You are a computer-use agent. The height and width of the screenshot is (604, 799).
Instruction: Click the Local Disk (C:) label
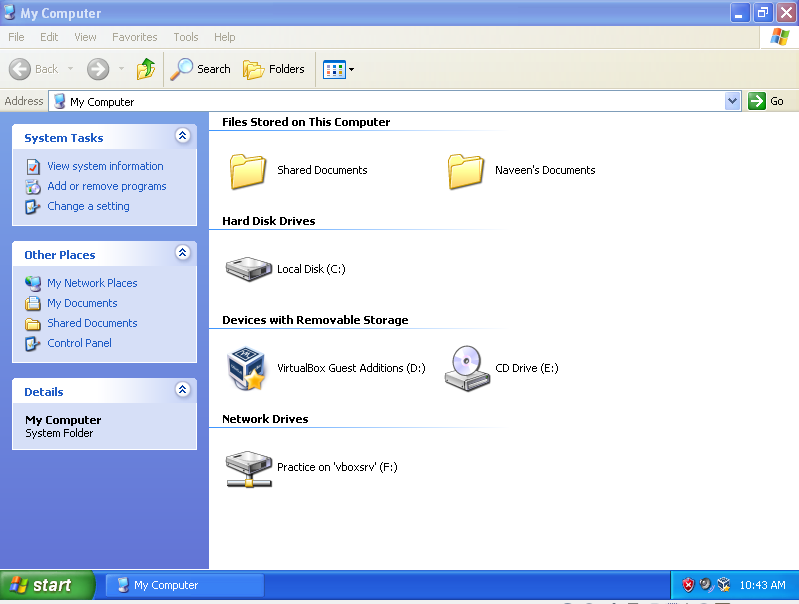(311, 269)
